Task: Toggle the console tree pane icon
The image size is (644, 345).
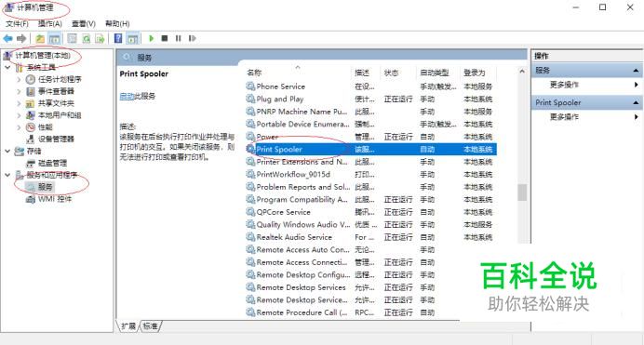Action: (x=54, y=38)
